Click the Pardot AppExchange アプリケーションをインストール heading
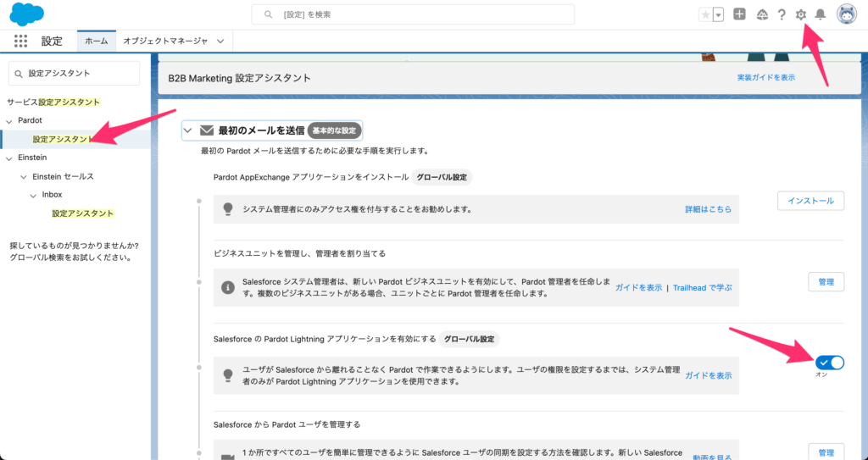868x460 pixels. click(311, 177)
